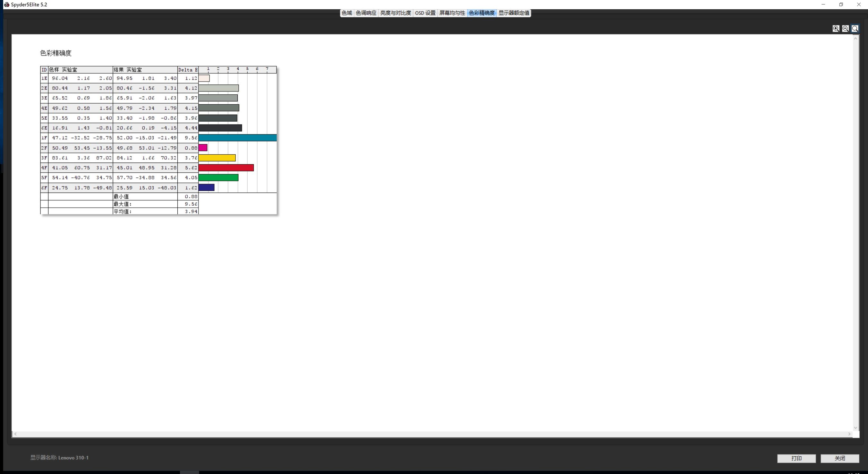The height and width of the screenshot is (474, 868).
Task: Click the Spyder5Elite app icon in title bar
Action: click(6, 4)
